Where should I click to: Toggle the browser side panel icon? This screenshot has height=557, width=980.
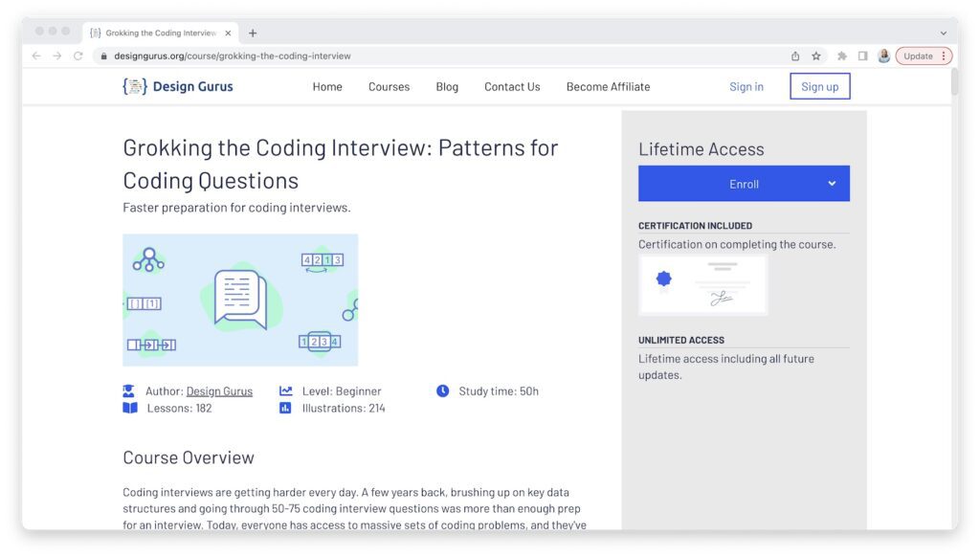tap(862, 56)
